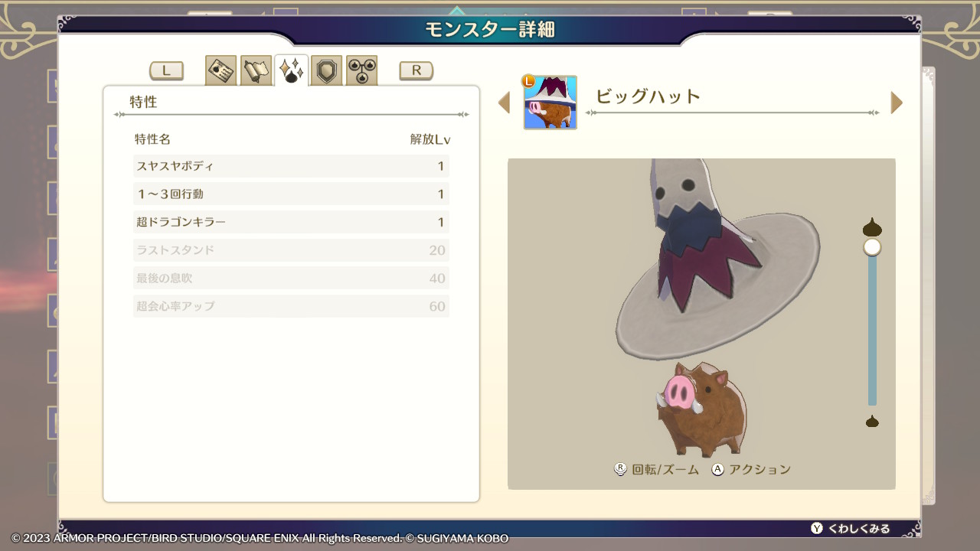Click the zoom slider white handle
Image resolution: width=980 pixels, height=551 pixels.
coord(872,247)
